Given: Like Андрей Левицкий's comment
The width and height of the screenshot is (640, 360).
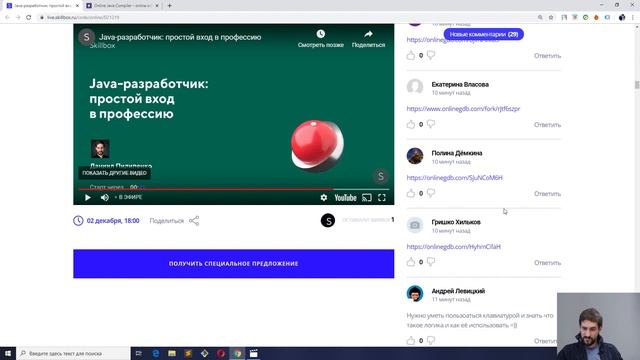Looking at the screenshot, I should (411, 340).
